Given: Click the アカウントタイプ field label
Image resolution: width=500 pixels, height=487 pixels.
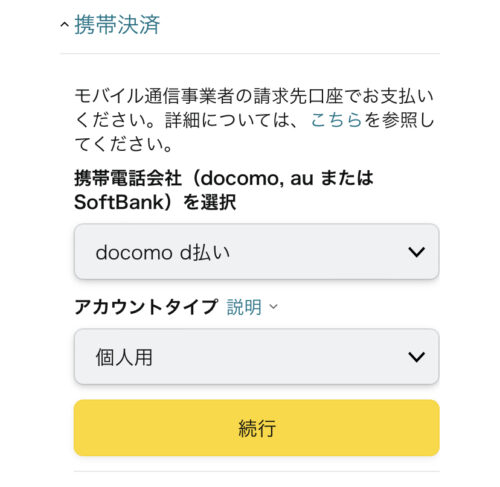Looking at the screenshot, I should point(146,307).
